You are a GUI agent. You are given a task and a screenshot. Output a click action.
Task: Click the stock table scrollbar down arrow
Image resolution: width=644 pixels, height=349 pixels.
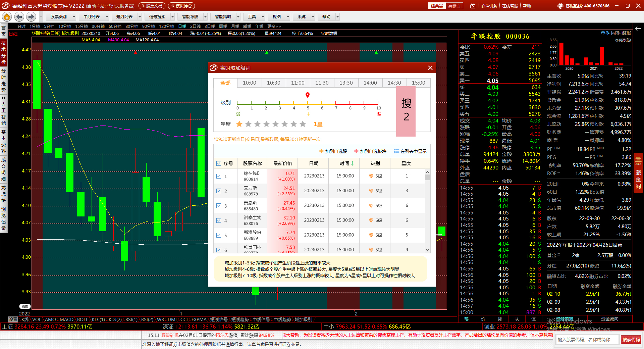click(x=427, y=250)
